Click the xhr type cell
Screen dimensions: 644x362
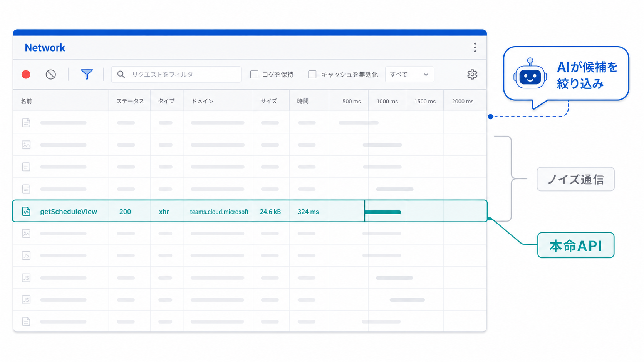(164, 212)
